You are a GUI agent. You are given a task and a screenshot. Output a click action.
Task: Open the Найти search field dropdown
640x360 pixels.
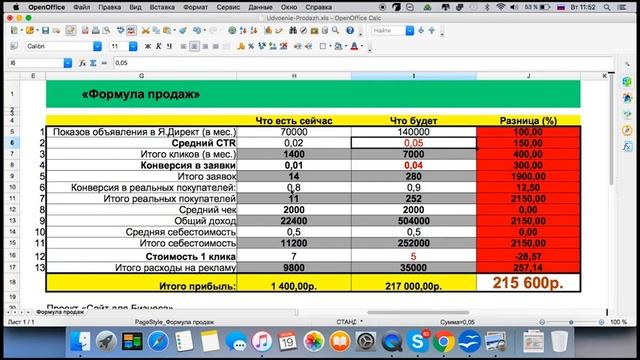coord(409,31)
